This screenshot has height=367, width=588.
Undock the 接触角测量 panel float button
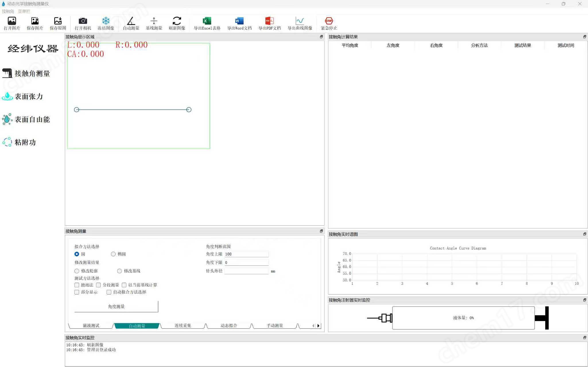[321, 231]
